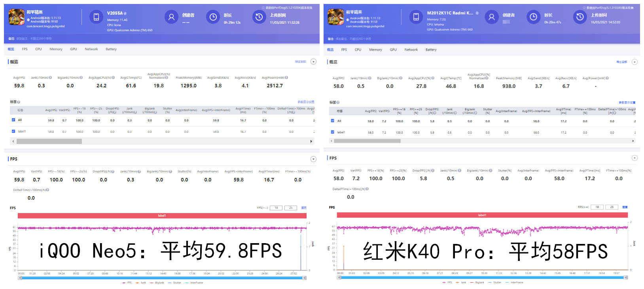Open the FPS tab in V2055A report
Screen dimensions: 644x289
tap(25, 49)
